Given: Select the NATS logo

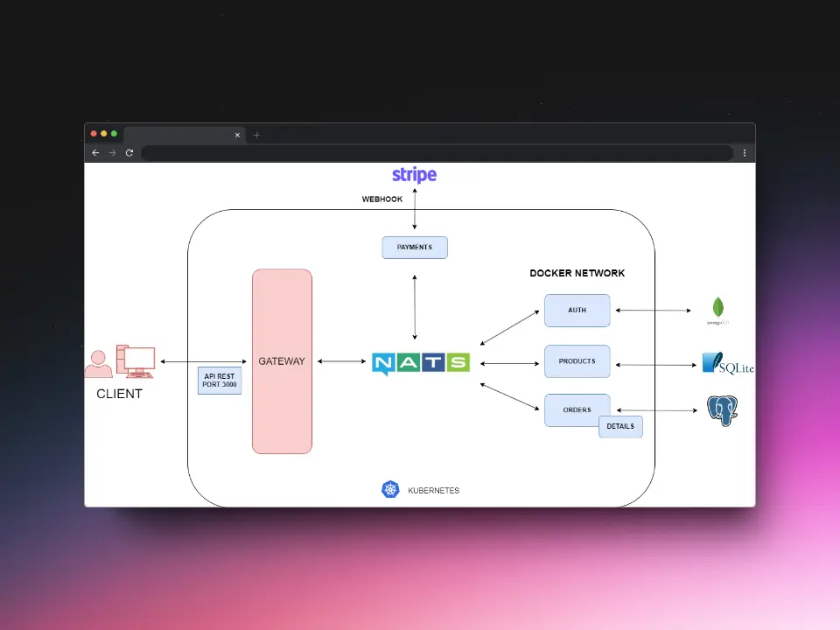Looking at the screenshot, I should (421, 362).
